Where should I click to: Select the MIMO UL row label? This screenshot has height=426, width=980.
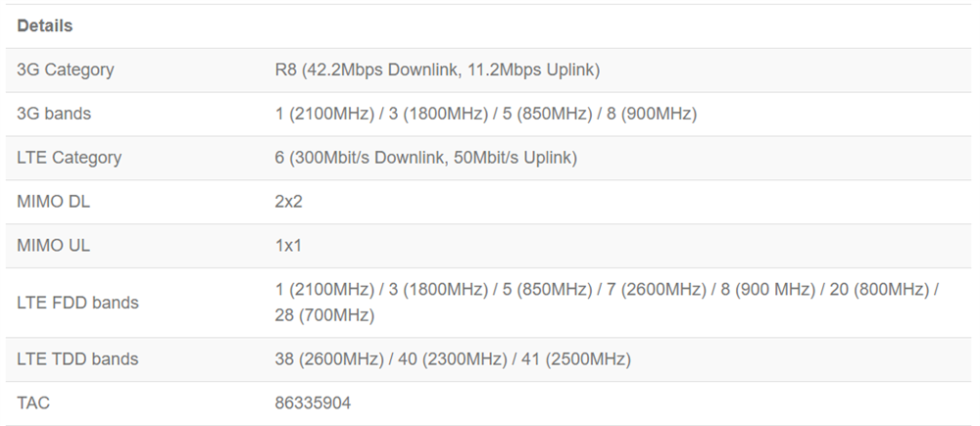54,246
